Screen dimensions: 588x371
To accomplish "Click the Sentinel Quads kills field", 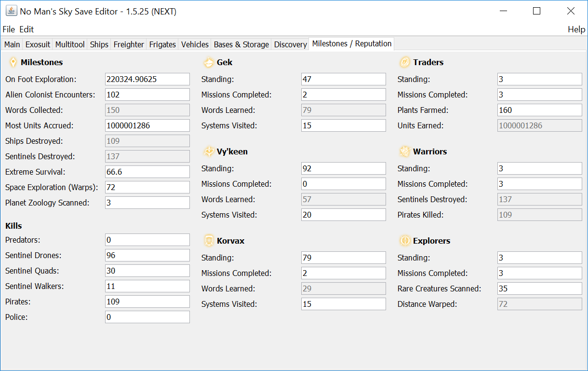I will 147,271.
